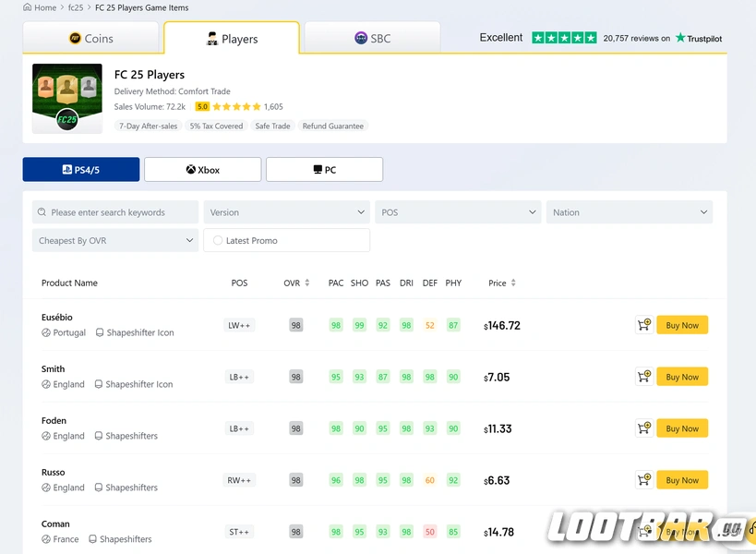Add Smith to cart
756x554 pixels.
point(644,377)
